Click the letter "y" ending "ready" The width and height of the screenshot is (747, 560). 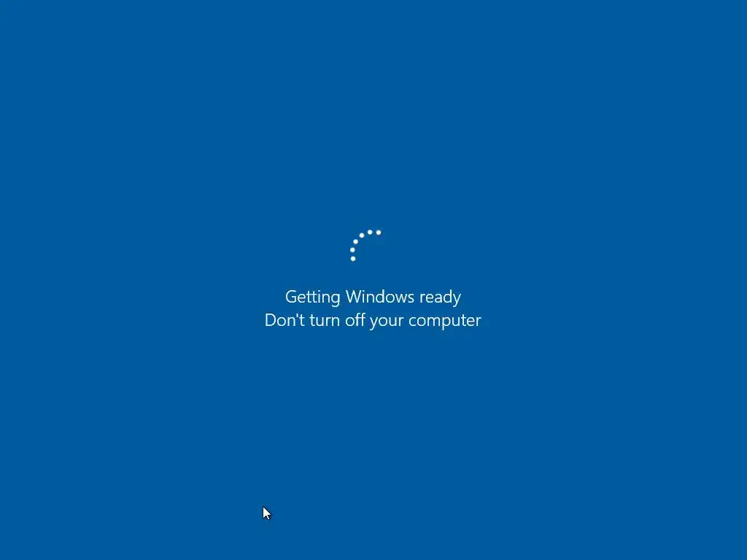[x=457, y=300]
